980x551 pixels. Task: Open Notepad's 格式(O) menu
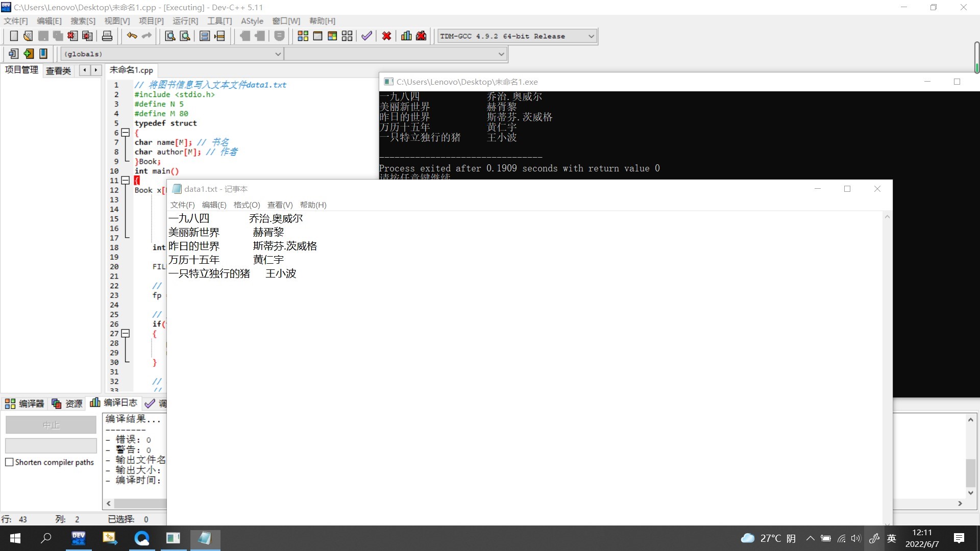[x=247, y=205]
